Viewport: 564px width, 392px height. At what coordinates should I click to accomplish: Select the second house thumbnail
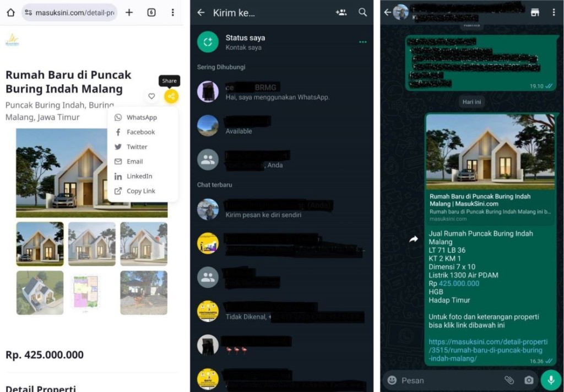(x=92, y=244)
